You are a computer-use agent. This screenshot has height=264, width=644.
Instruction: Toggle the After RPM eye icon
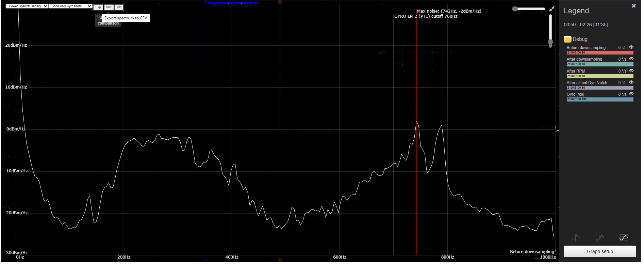click(x=631, y=71)
